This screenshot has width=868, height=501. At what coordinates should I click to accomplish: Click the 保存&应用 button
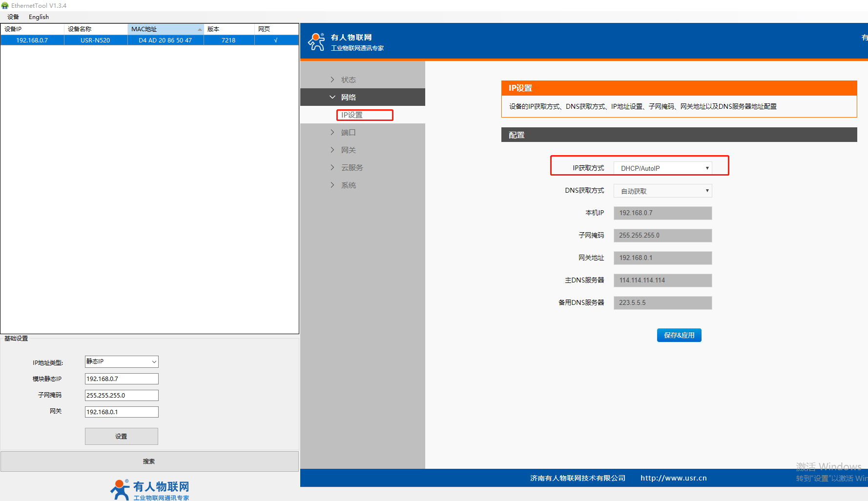[x=679, y=335]
